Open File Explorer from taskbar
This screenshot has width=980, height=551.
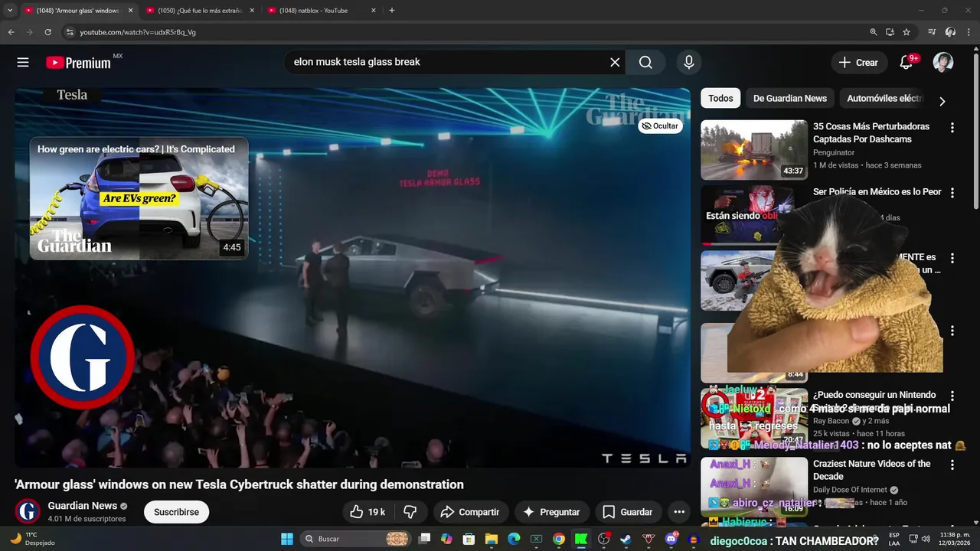click(492, 539)
